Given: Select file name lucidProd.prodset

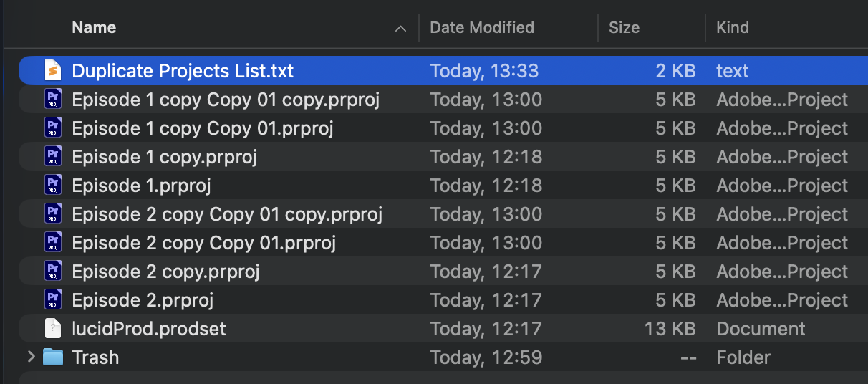Looking at the screenshot, I should coord(149,329).
